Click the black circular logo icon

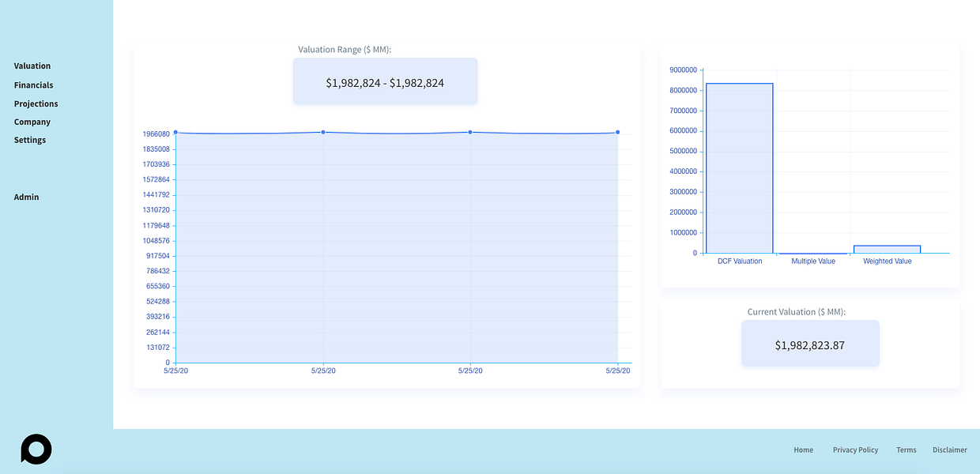36,450
